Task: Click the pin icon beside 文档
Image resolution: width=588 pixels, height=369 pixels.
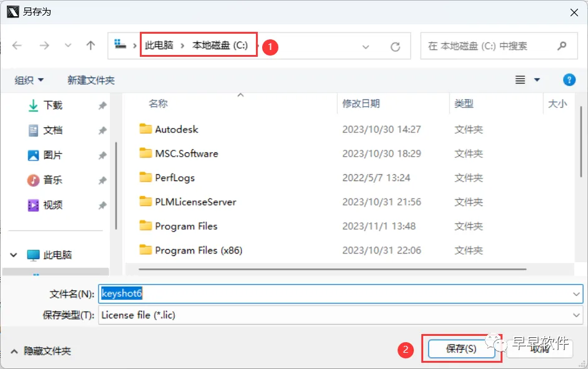Action: tap(102, 131)
